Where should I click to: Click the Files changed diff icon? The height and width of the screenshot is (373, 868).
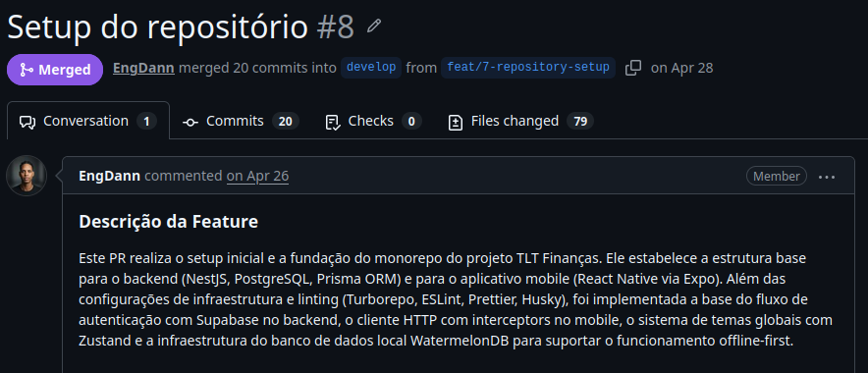455,122
